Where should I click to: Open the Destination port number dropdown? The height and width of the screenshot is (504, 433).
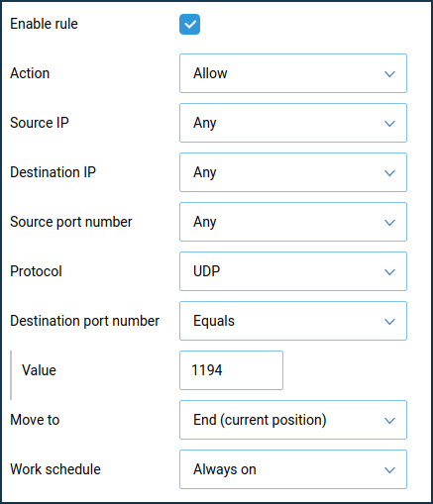[293, 321]
